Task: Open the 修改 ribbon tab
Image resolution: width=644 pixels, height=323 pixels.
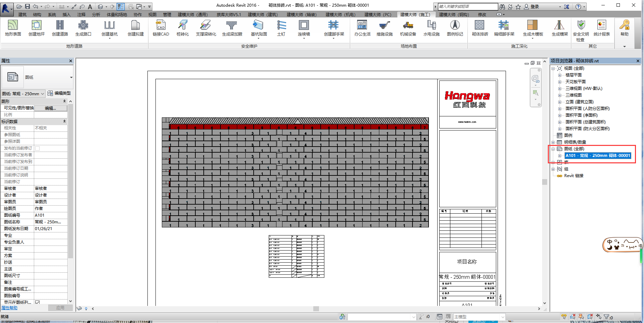Action: pyautogui.click(x=482, y=14)
